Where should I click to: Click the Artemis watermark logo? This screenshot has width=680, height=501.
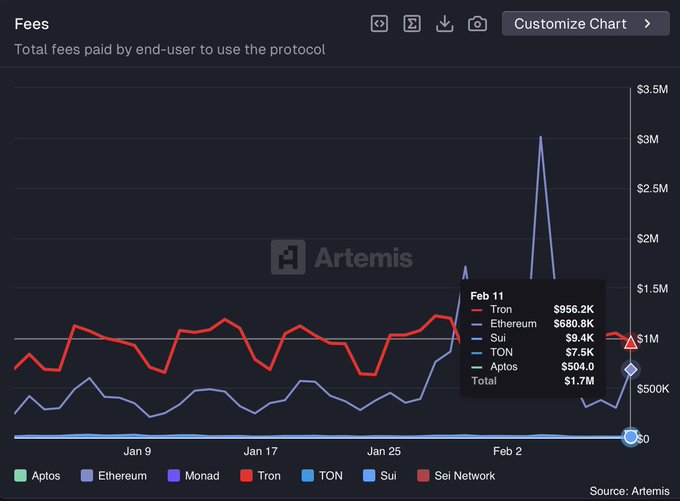coord(342,257)
